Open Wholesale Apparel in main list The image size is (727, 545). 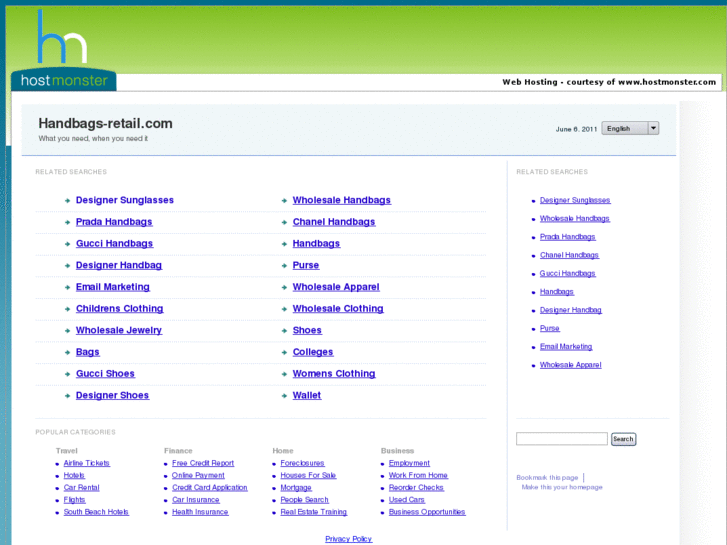[336, 287]
